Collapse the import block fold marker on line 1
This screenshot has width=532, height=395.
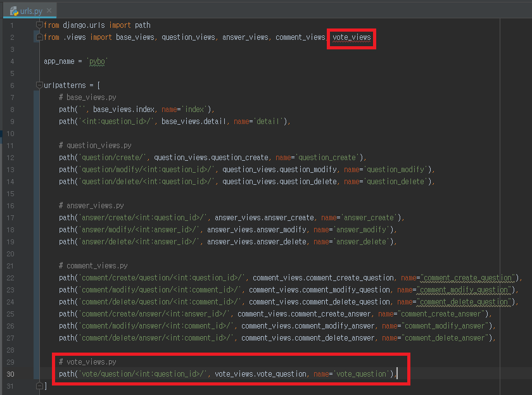(39, 25)
